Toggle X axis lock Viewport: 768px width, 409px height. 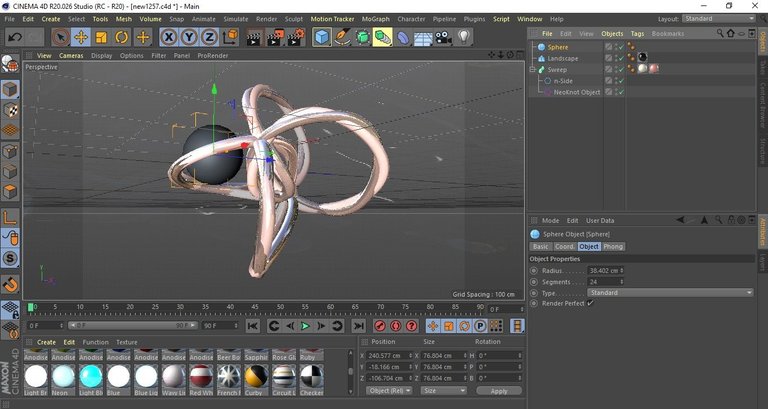coord(168,37)
